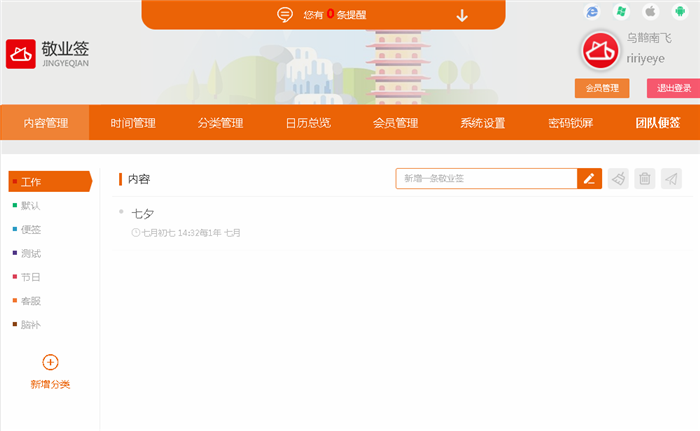Open the 日历总览 tab
The image size is (700, 431).
[x=308, y=123]
